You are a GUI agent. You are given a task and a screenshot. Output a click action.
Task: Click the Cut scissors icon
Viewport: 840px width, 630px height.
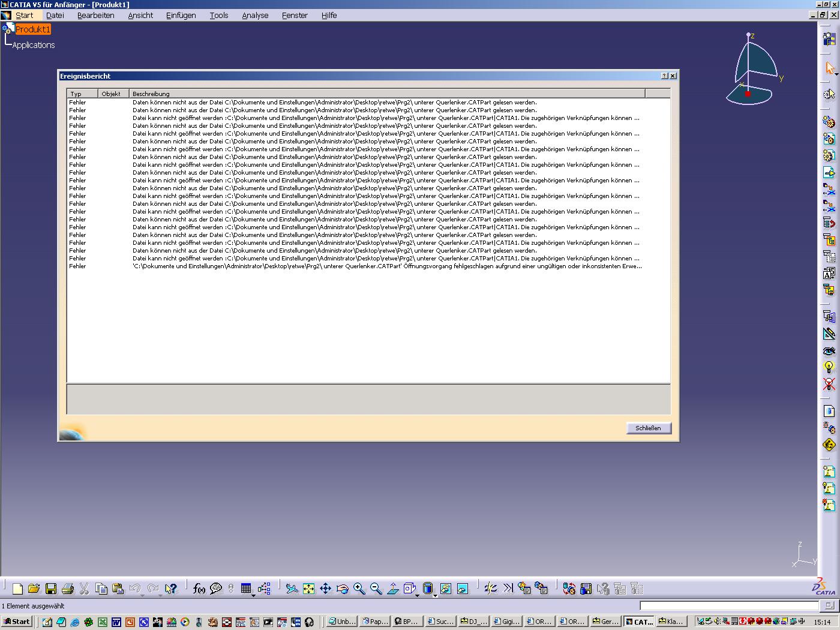[x=85, y=589]
